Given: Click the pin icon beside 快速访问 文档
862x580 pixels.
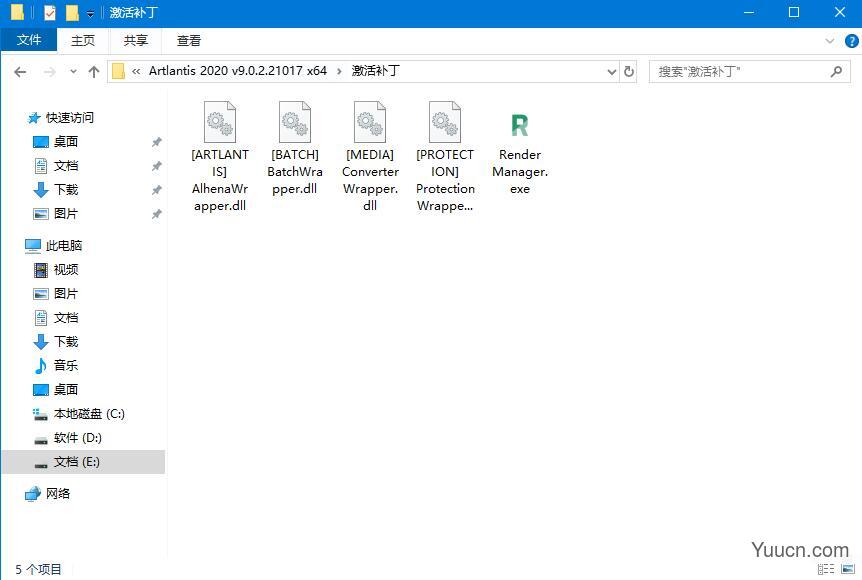Looking at the screenshot, I should pos(157,166).
